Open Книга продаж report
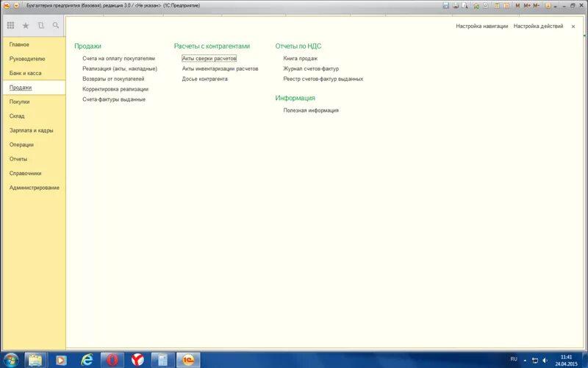This screenshot has height=368, width=588. pos(301,58)
